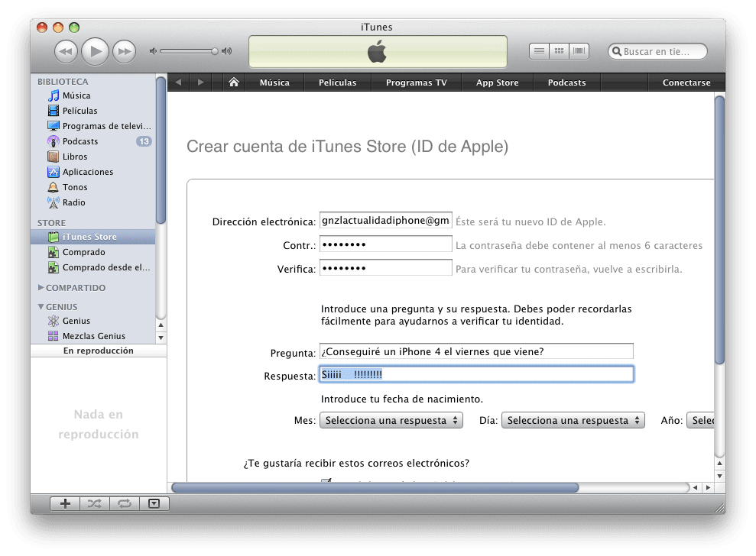This screenshot has height=556, width=756.
Task: Navigate back in the store
Action: (x=178, y=82)
